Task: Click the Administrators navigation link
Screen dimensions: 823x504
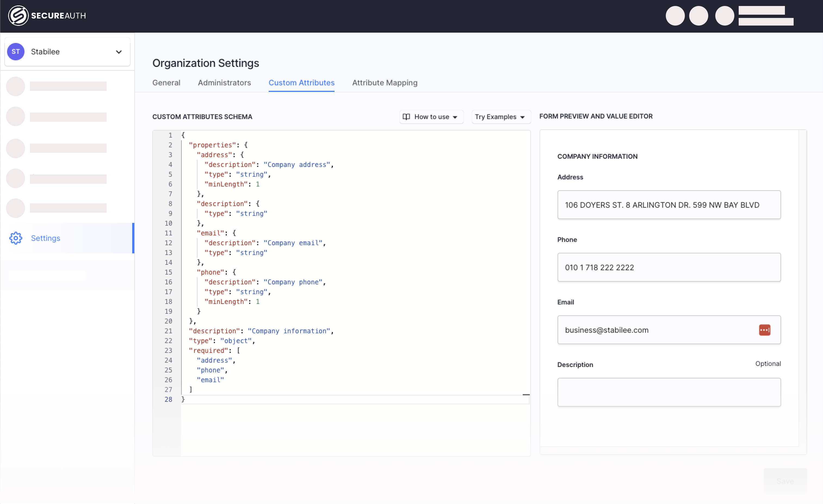Action: [x=224, y=83]
